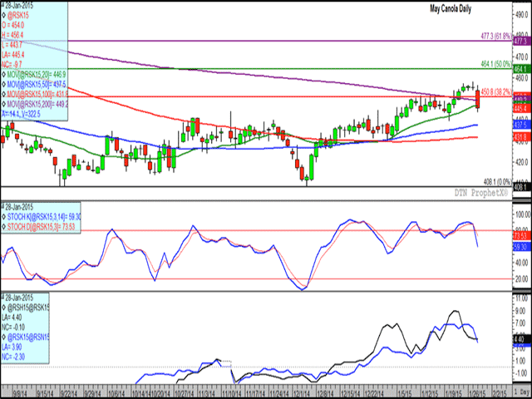This screenshot has height=399, width=532.
Task: Click the 9/8/14 date on the time axis
Action: tap(19, 392)
